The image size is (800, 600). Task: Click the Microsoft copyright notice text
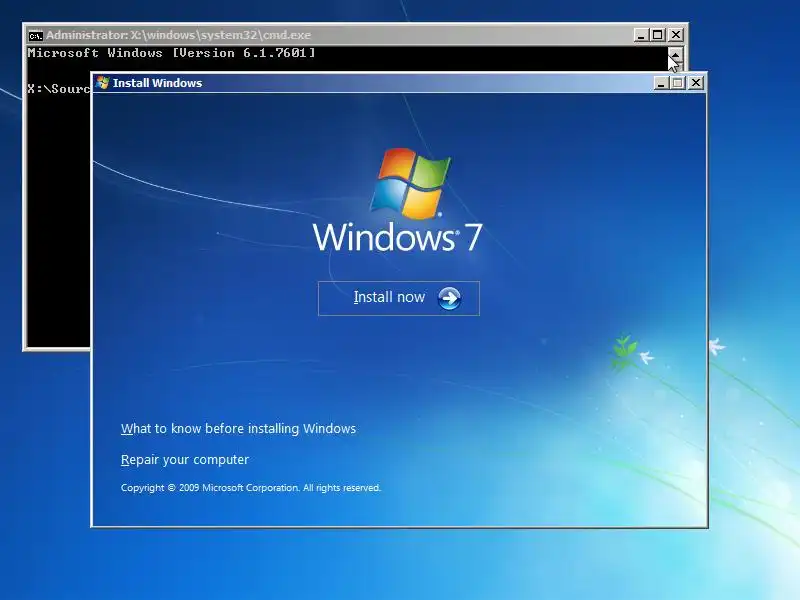coord(251,488)
